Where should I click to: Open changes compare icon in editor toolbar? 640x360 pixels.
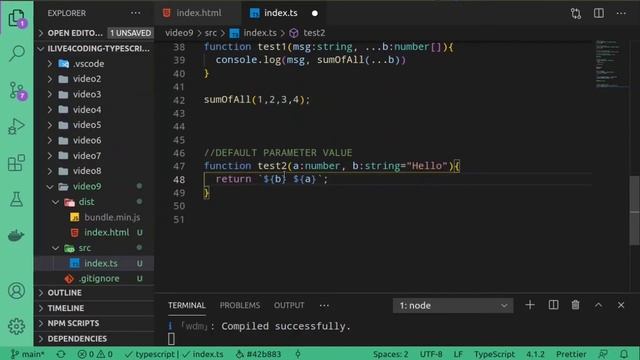pyautogui.click(x=576, y=13)
